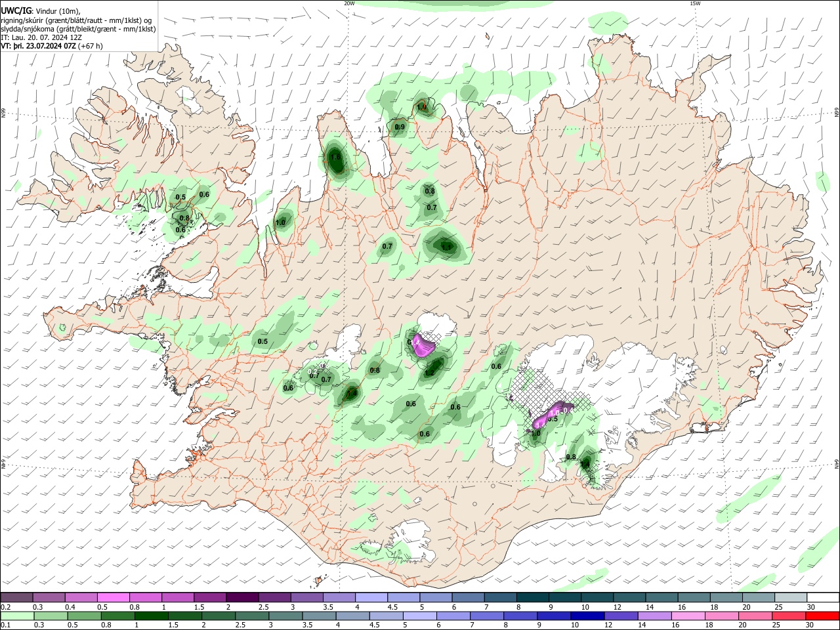Pick the snow-scale swatch between 14 and 16
This screenshot has height=630, width=840.
click(x=660, y=597)
